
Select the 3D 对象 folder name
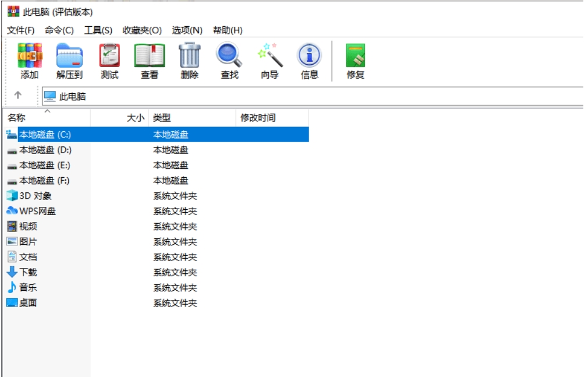pos(36,196)
